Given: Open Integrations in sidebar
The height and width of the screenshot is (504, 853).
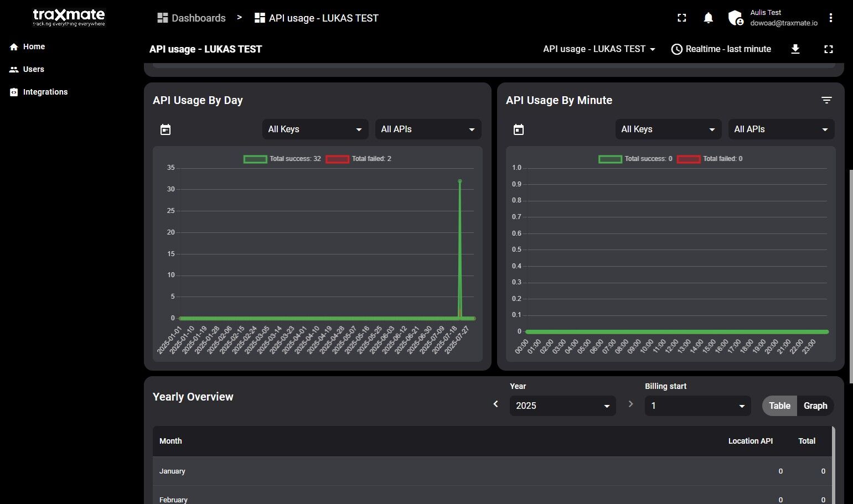Looking at the screenshot, I should pos(45,92).
